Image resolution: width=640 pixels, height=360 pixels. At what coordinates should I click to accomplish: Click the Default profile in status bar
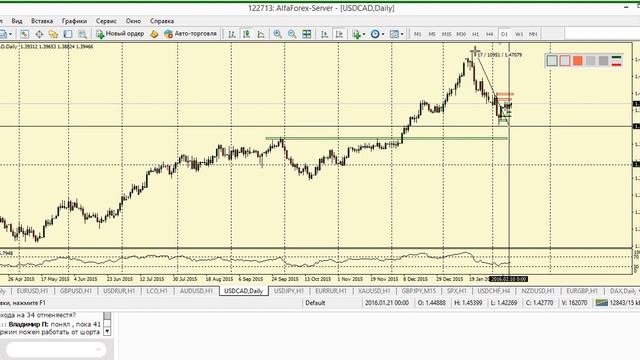point(315,303)
